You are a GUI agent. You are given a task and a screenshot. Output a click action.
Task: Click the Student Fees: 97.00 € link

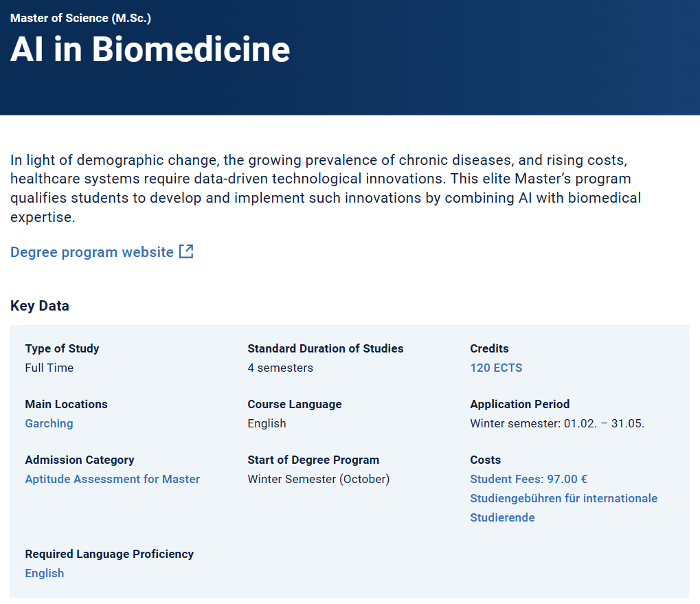528,479
